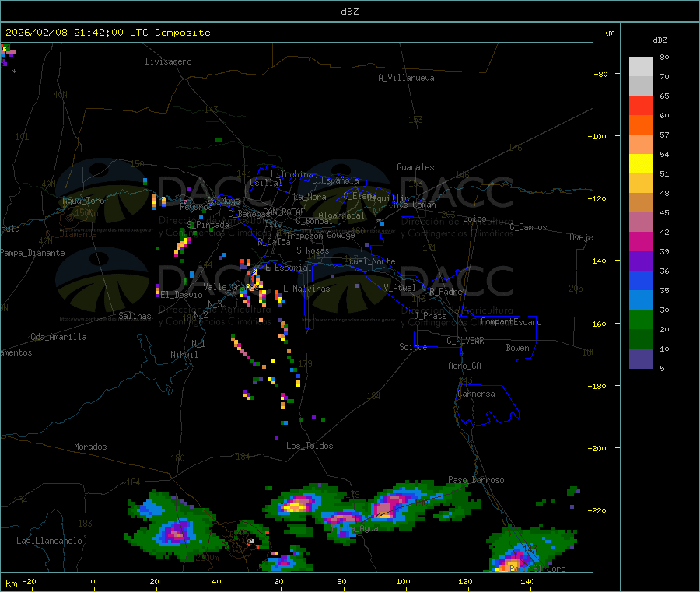Click the '-80' km axis tick label
The image size is (700, 592).
click(x=601, y=74)
